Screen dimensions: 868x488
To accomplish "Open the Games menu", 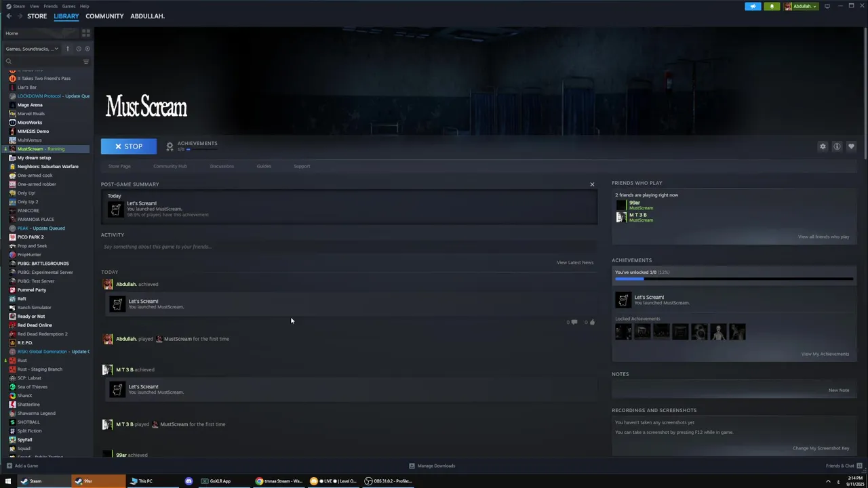I will pos(68,6).
